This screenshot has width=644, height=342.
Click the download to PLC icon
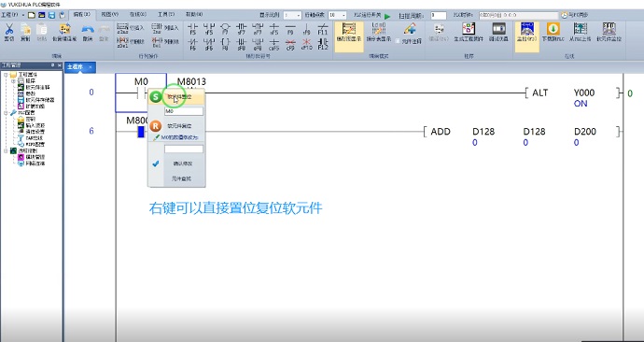[553, 32]
